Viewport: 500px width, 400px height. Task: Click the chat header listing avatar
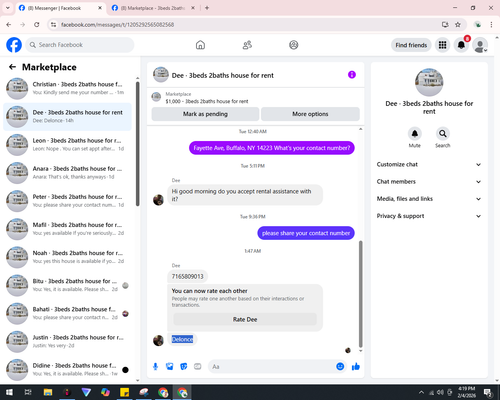click(x=161, y=75)
